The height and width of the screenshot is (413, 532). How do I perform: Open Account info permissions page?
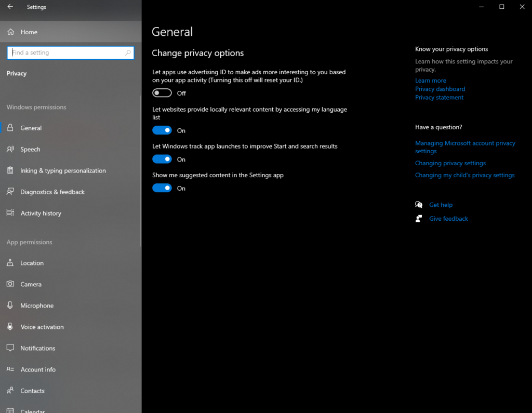(71, 369)
